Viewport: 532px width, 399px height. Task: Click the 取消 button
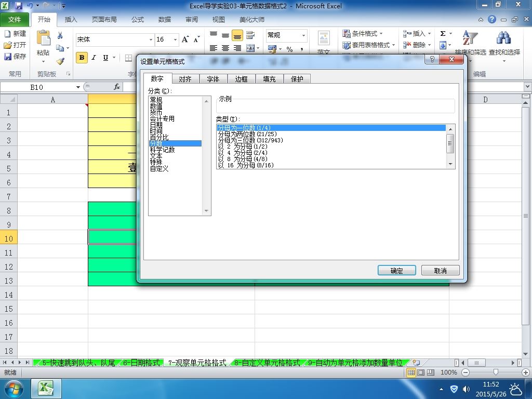point(441,270)
